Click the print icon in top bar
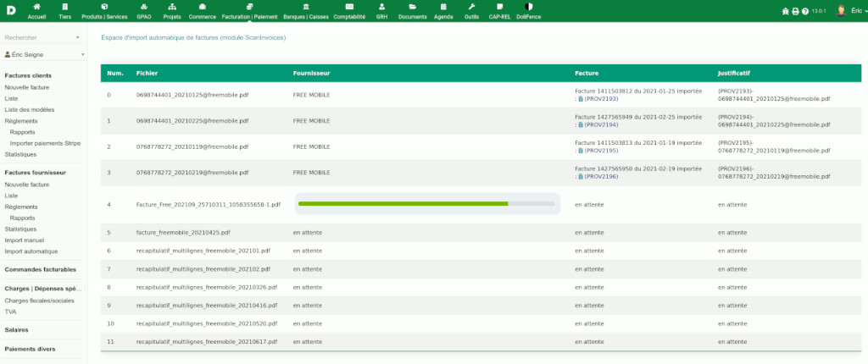Image resolution: width=868 pixels, height=364 pixels. point(794,11)
